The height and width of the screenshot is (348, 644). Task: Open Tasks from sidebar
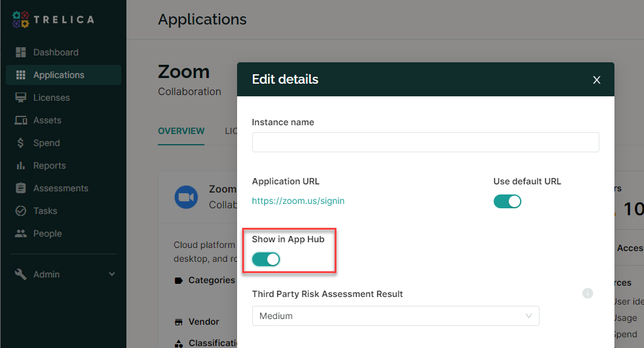(45, 211)
